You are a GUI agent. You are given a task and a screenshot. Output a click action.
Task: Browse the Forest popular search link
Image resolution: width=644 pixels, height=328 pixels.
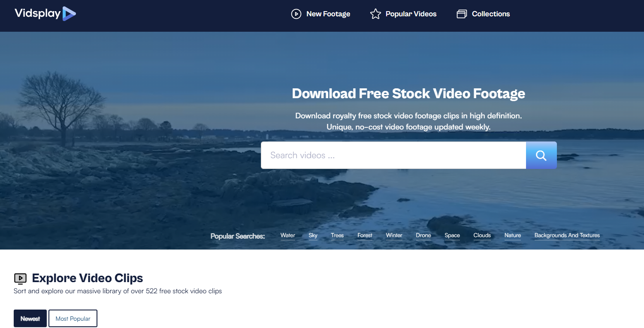[365, 235]
